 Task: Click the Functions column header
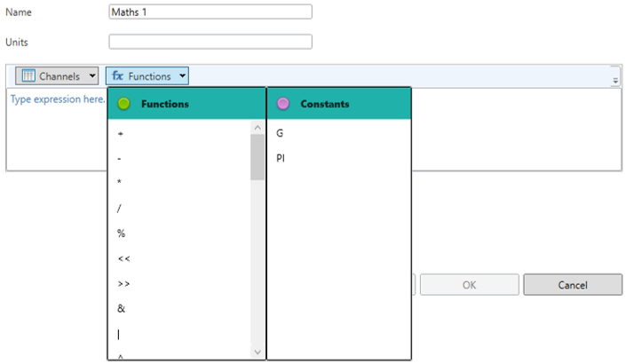click(x=186, y=104)
